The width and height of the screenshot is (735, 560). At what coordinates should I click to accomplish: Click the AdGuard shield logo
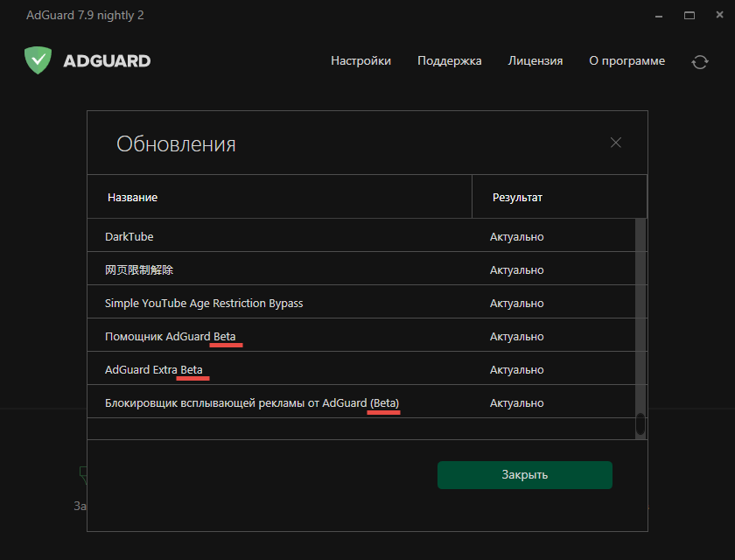(x=38, y=60)
